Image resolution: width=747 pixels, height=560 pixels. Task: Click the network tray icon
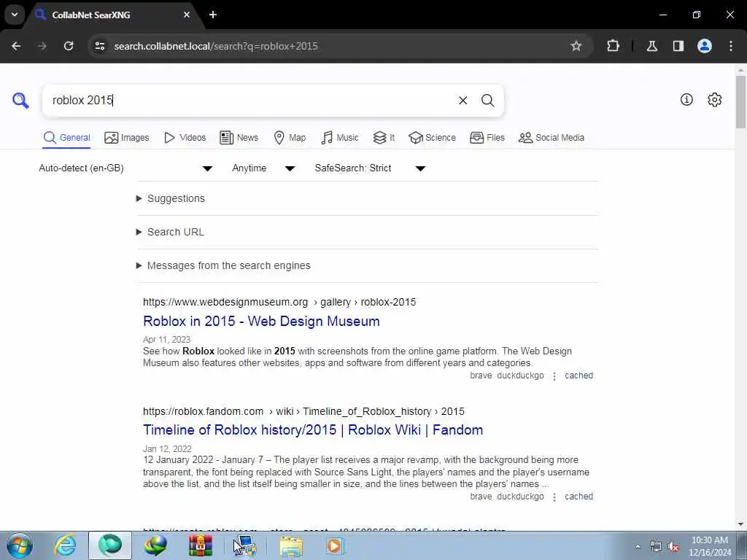(656, 546)
